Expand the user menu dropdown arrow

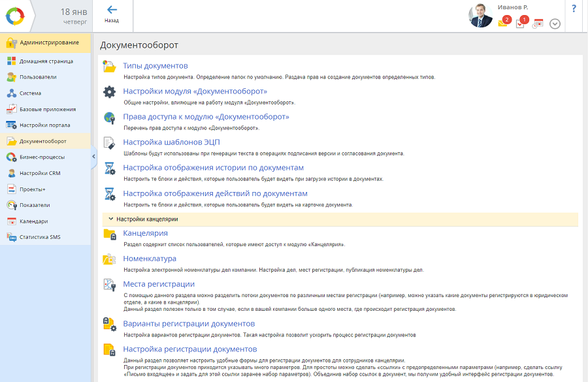pos(555,24)
